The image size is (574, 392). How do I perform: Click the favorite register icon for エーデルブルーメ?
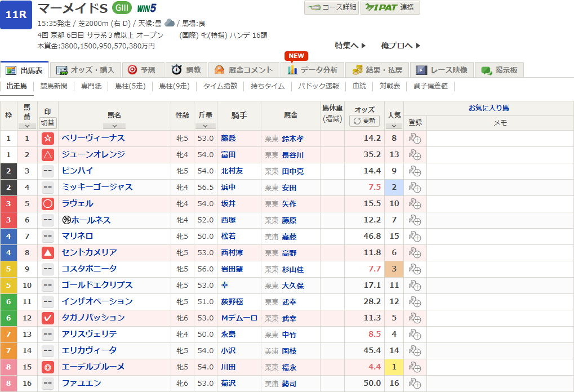click(x=415, y=367)
